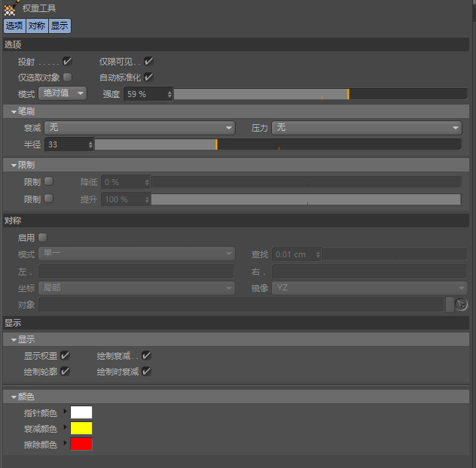476x468 pixels.
Task: Toggle the 仅限可见 checkbox
Action: pos(148,62)
